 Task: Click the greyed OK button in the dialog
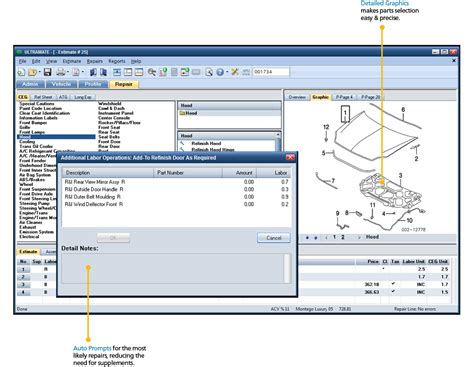113,238
